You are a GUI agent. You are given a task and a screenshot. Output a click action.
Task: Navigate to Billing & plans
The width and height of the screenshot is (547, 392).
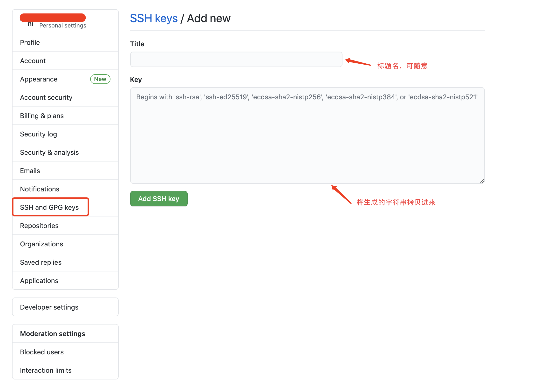click(42, 116)
